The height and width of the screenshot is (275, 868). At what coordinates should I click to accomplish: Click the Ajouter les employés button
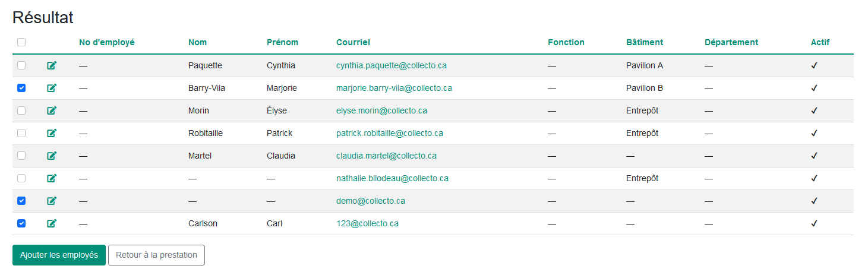(x=59, y=255)
